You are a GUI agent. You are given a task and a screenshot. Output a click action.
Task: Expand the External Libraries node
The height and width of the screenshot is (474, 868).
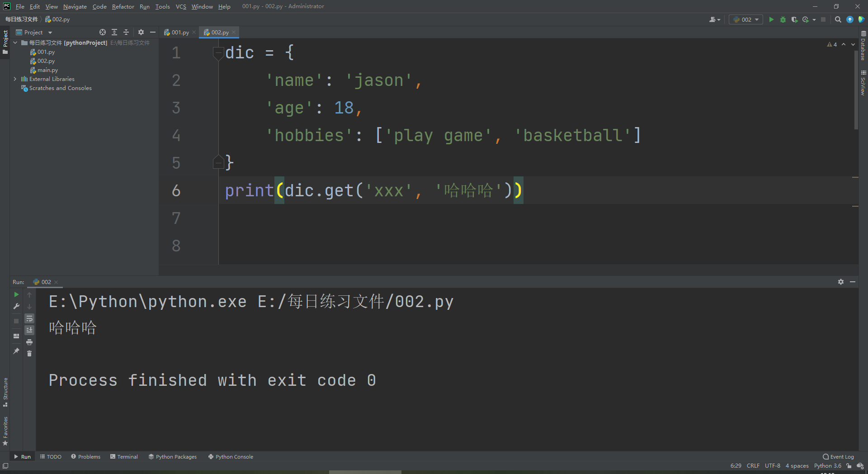coord(15,79)
